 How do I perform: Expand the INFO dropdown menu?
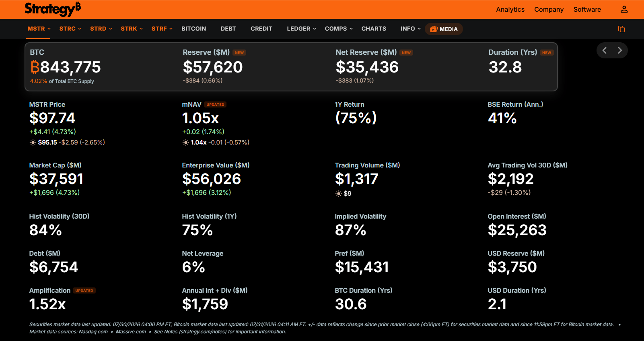411,29
